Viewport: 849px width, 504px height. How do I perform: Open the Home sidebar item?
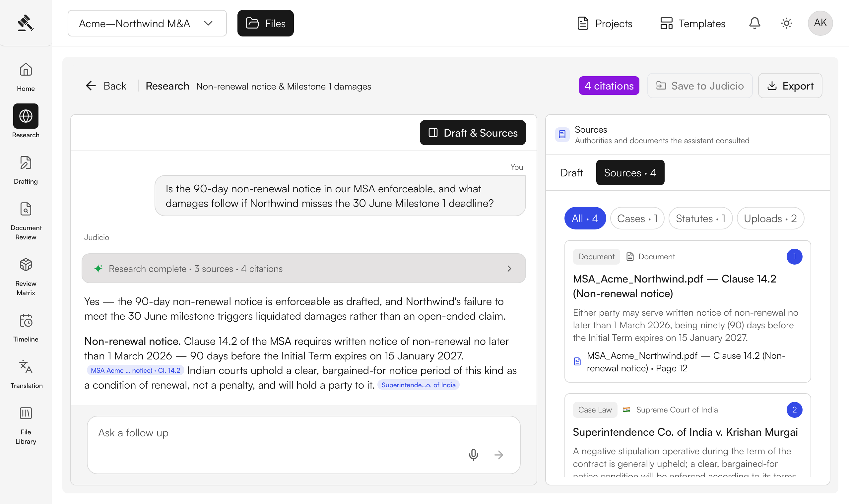tap(26, 77)
